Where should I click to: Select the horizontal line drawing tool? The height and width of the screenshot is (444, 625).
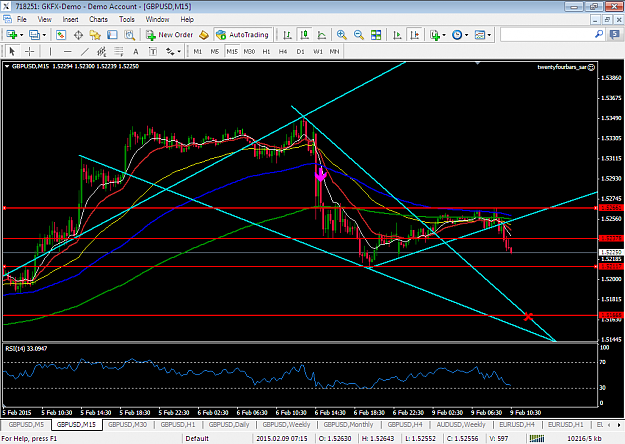pos(67,51)
